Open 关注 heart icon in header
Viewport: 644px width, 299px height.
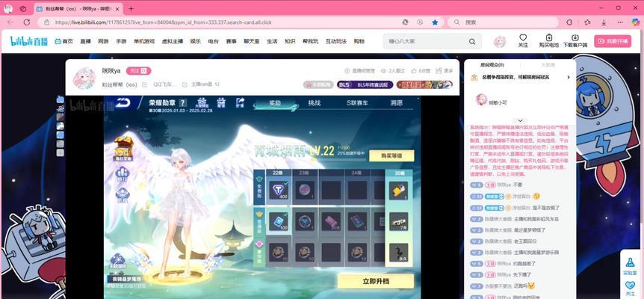523,40
